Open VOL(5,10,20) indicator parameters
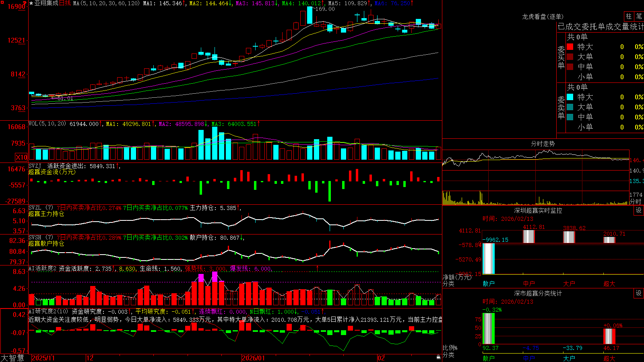This screenshot has height=362, width=644. 47,123
